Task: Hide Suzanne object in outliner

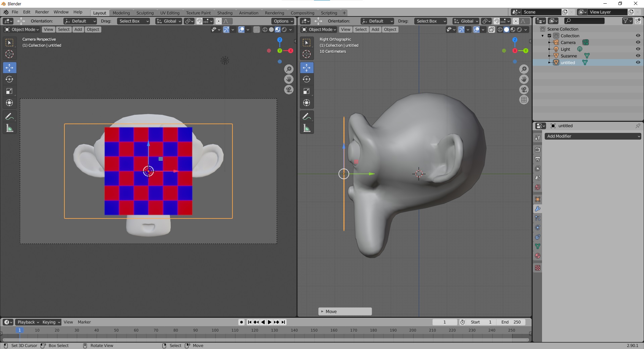Action: [638, 56]
